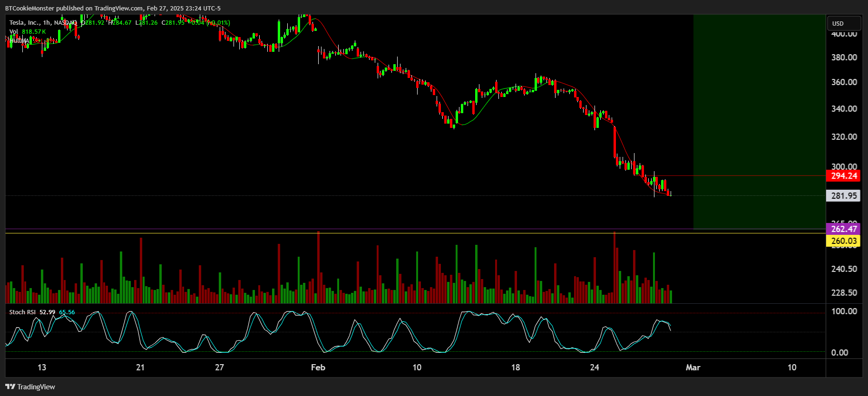Click the open value O281.92
868x396 pixels.
tap(93, 22)
